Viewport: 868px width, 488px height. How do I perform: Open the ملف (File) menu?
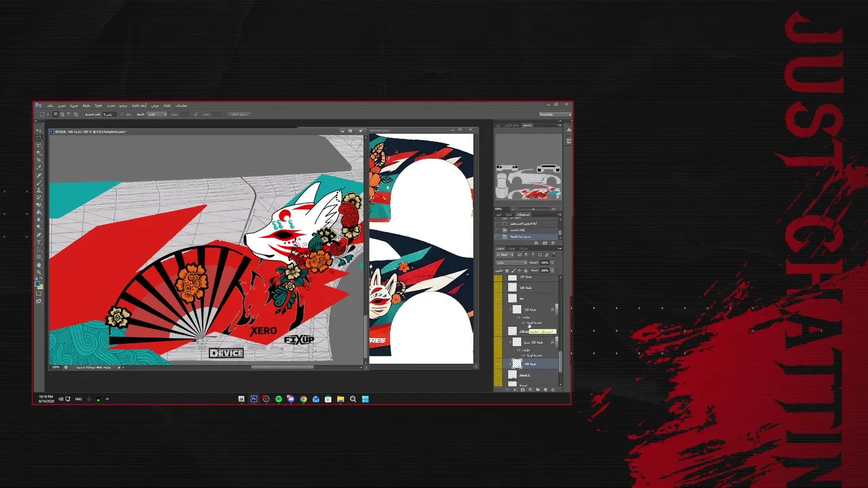(50, 106)
